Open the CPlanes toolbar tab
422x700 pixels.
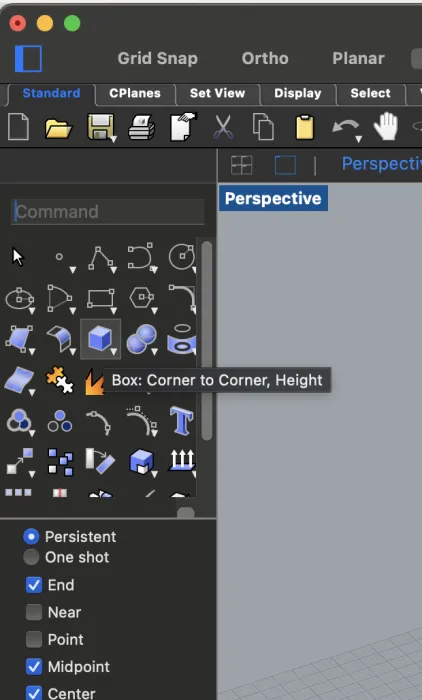pos(135,93)
